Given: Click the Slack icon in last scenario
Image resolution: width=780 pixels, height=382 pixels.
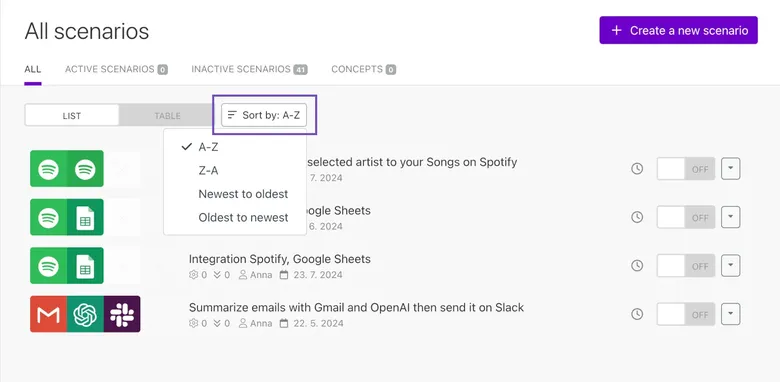Looking at the screenshot, I should coord(122,314).
